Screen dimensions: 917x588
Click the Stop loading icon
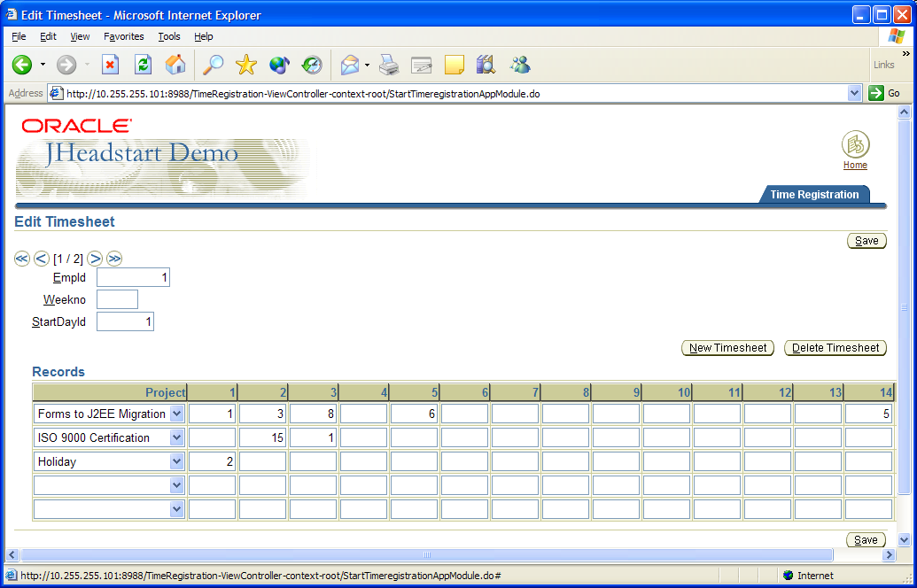pos(110,65)
